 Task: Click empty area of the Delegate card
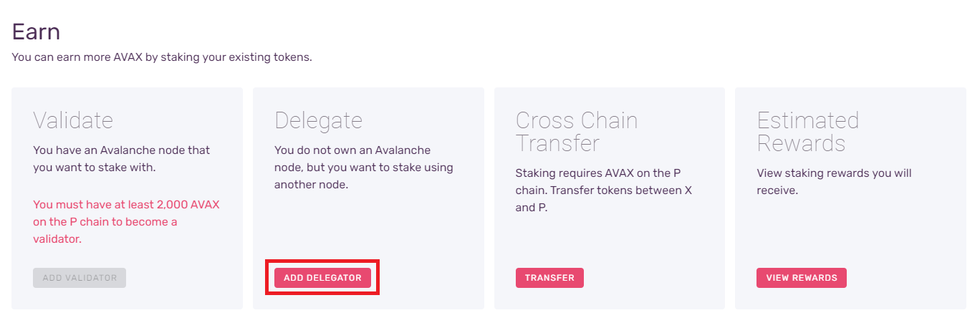(430, 229)
